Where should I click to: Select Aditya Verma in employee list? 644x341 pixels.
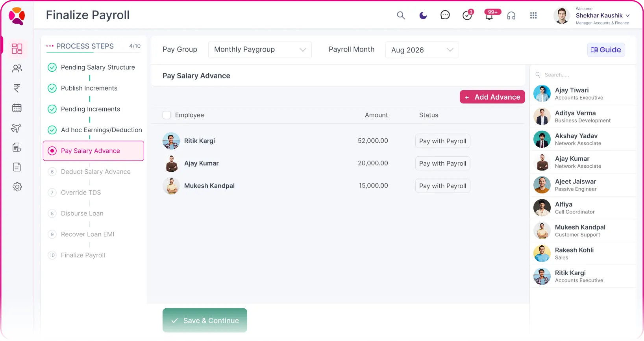[583, 117]
